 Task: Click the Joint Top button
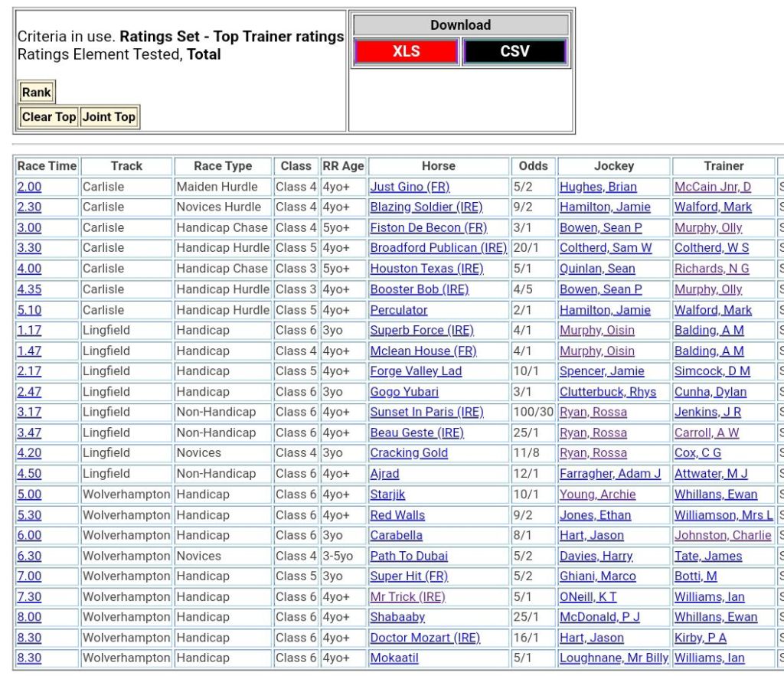point(109,117)
